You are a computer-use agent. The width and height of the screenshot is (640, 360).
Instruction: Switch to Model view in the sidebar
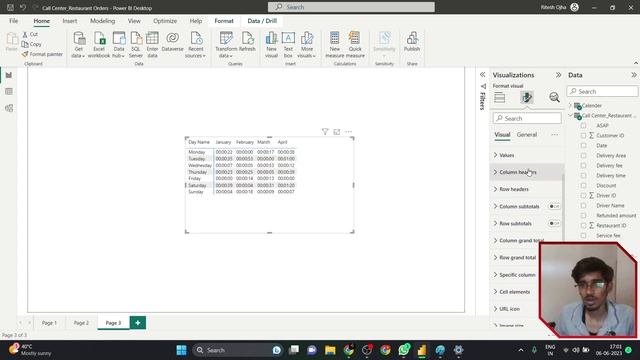tap(9, 108)
